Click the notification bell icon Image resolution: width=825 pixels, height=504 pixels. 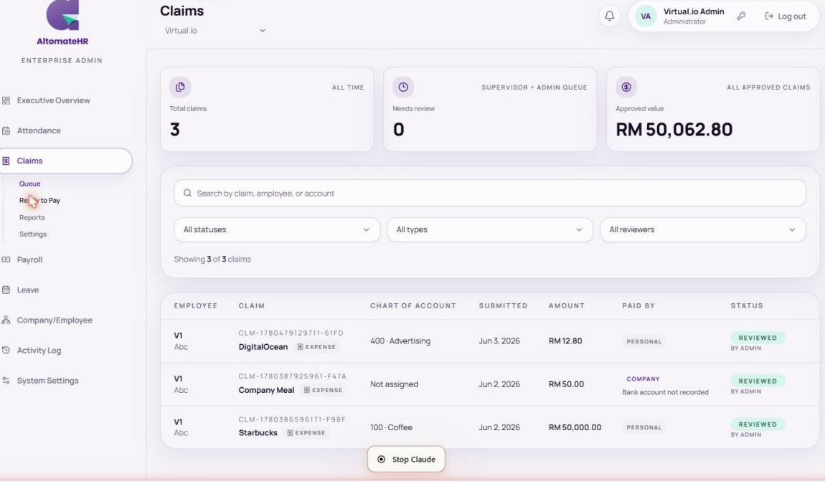609,16
